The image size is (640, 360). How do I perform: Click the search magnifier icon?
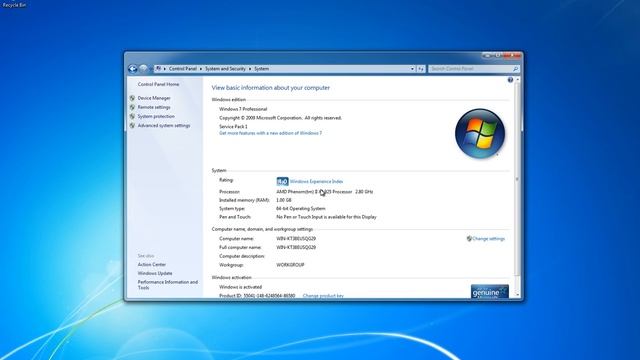tap(516, 69)
